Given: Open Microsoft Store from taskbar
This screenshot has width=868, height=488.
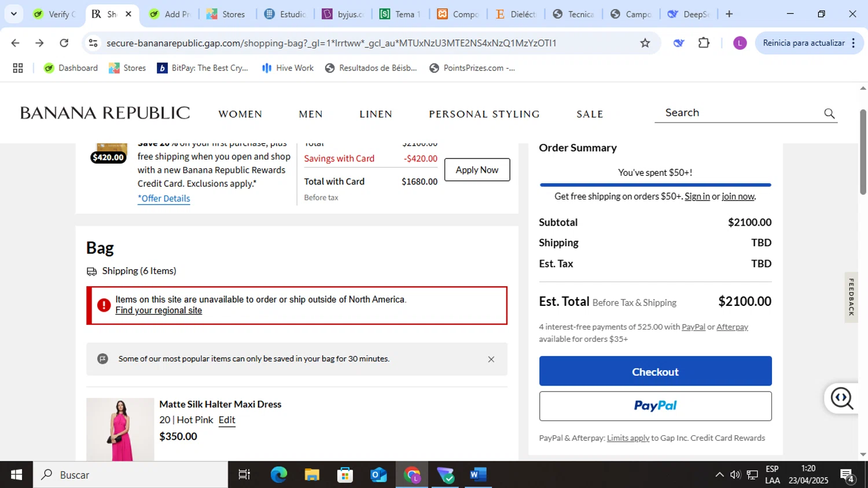Looking at the screenshot, I should coord(345,475).
